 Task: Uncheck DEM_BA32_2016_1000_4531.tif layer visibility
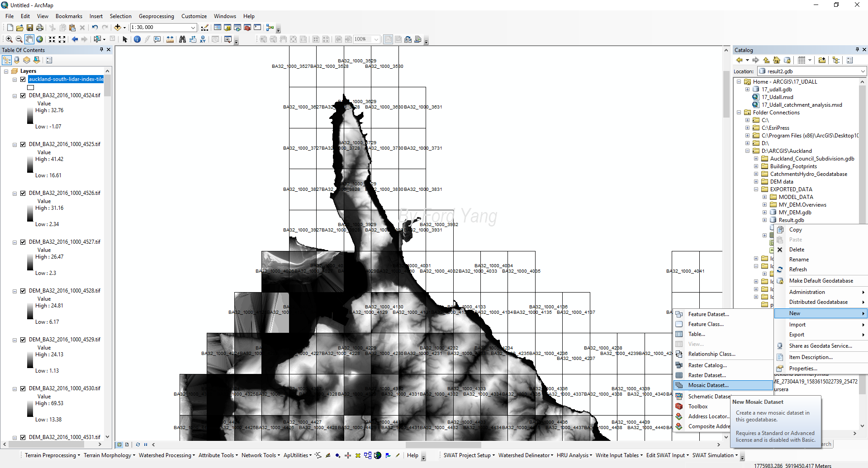click(x=23, y=437)
